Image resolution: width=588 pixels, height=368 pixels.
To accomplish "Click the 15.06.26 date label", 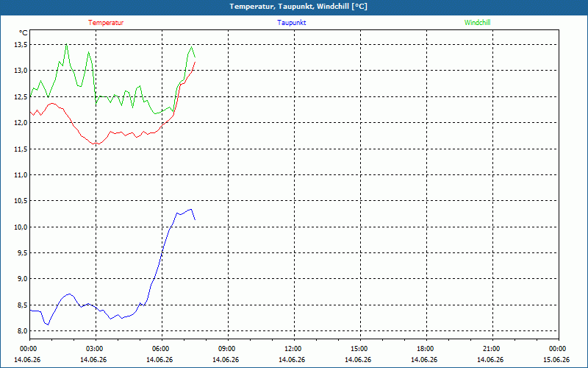I will tap(556, 360).
